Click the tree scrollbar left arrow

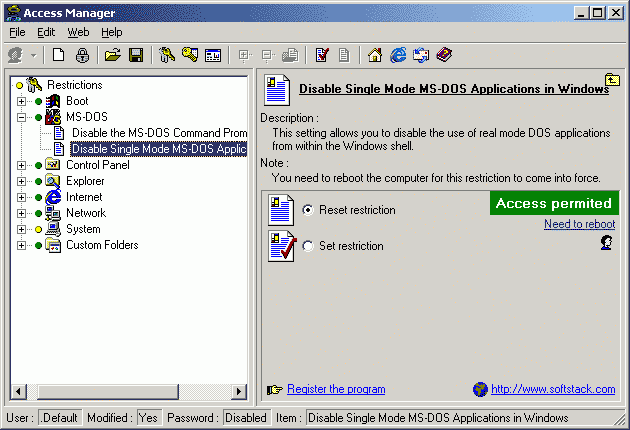(18, 391)
